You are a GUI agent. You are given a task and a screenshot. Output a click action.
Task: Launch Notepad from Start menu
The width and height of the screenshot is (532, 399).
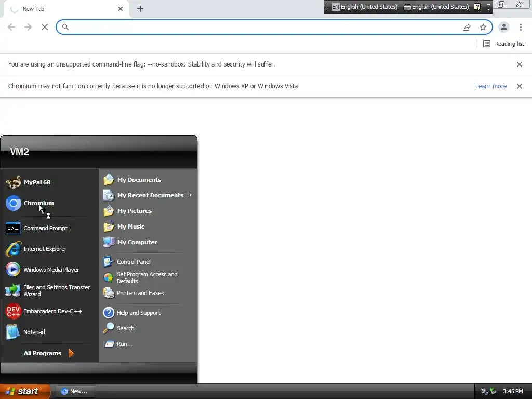tap(49, 332)
